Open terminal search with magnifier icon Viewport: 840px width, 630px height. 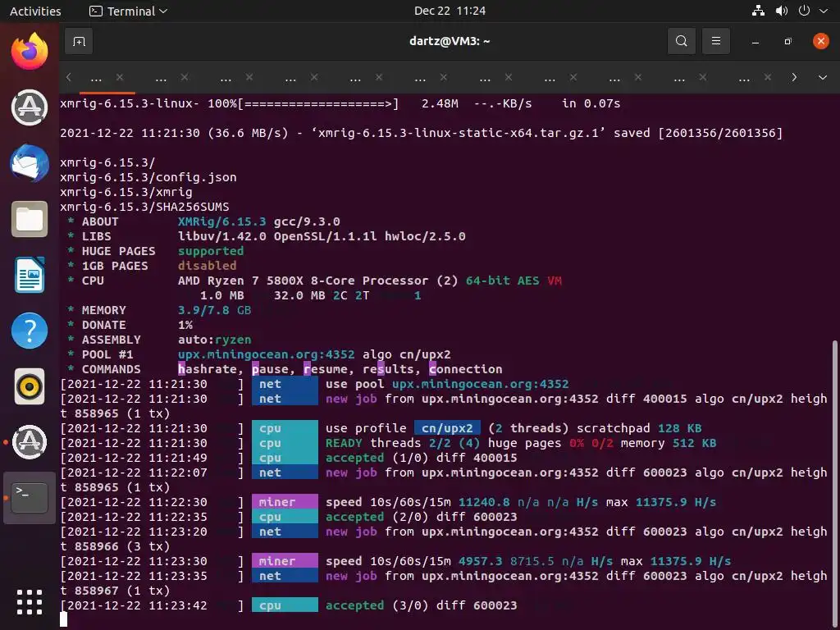point(682,41)
